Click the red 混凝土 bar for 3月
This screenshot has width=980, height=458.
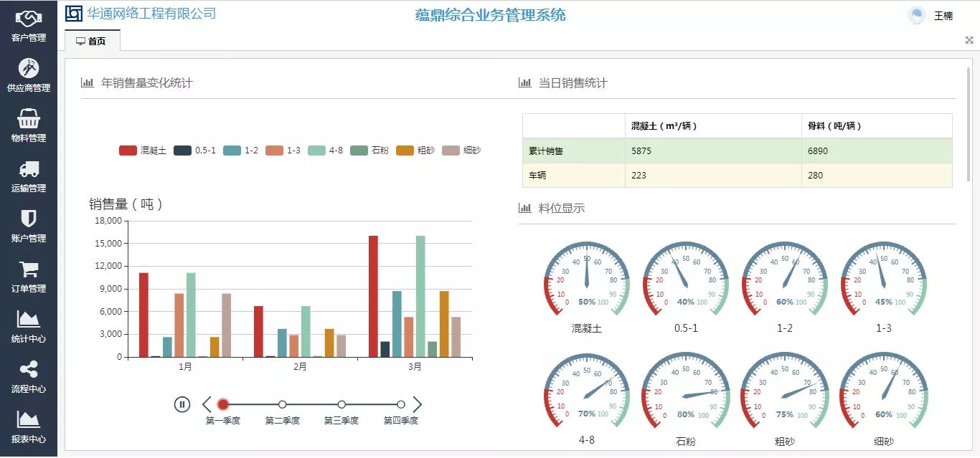(x=373, y=297)
